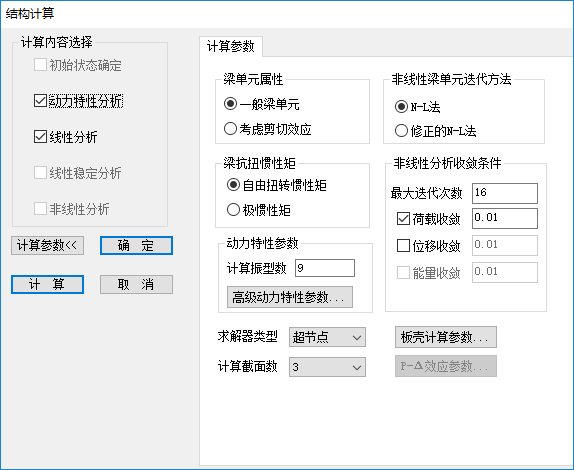The width and height of the screenshot is (574, 470).
Task: Collapse panel with 计算参数<< button
Action: pos(48,245)
